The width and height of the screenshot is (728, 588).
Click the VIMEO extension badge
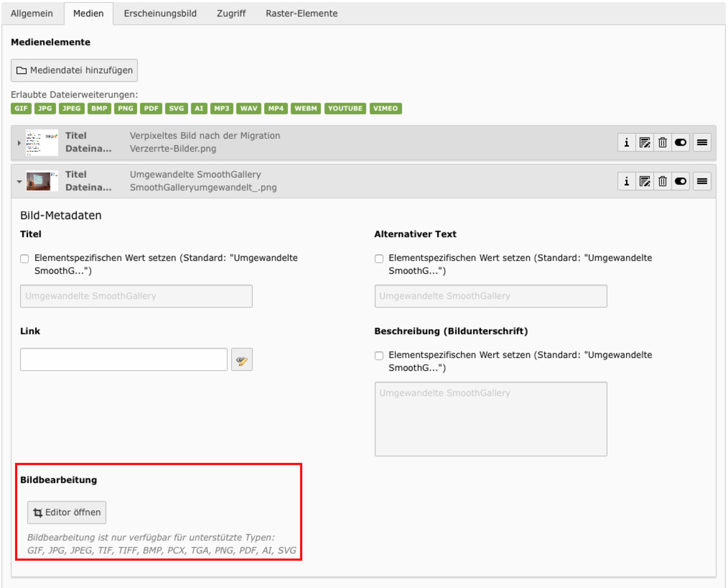pos(386,109)
